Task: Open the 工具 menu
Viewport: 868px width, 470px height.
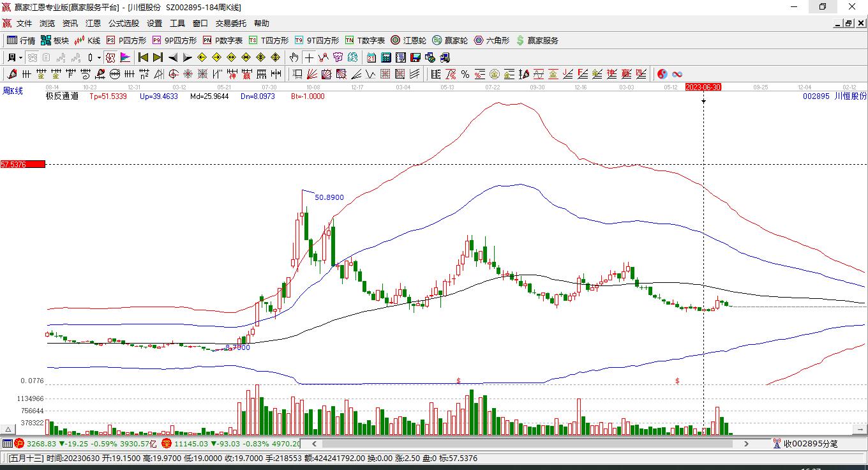Action: pyautogui.click(x=177, y=24)
